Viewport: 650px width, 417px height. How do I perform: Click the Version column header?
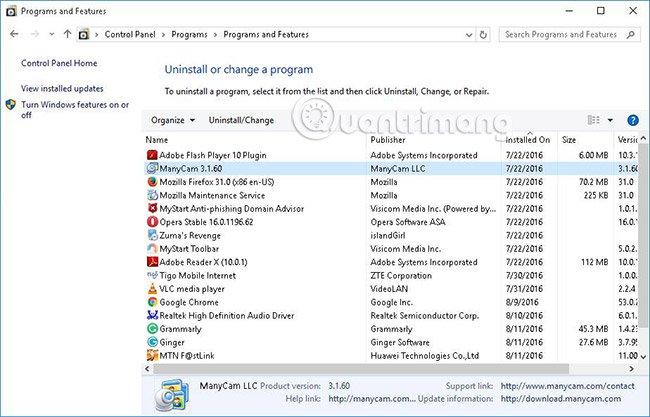pos(628,140)
